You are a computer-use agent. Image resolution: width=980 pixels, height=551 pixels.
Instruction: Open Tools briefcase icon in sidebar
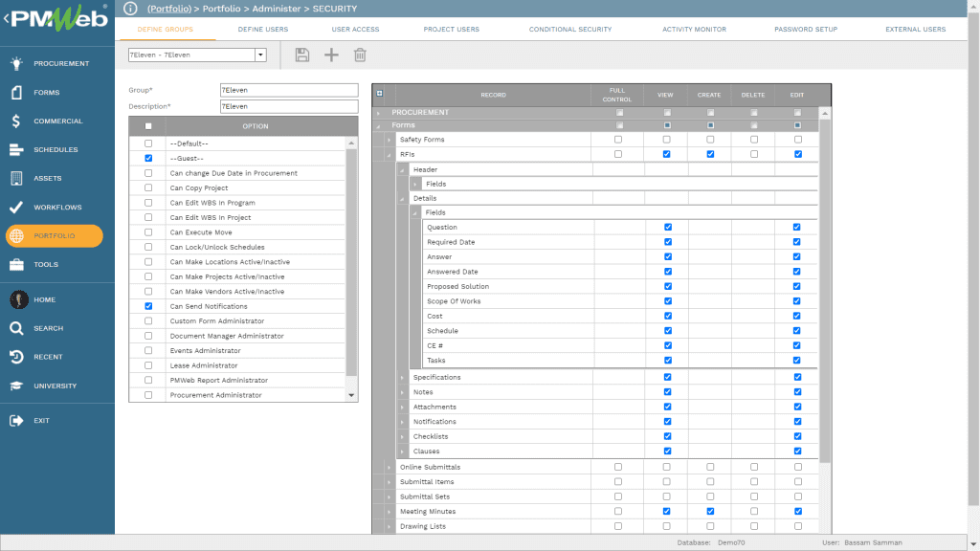[17, 264]
